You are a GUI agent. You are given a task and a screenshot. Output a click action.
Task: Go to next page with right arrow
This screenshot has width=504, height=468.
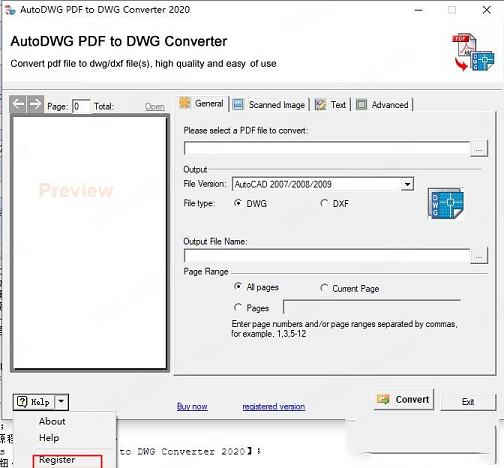(35, 104)
